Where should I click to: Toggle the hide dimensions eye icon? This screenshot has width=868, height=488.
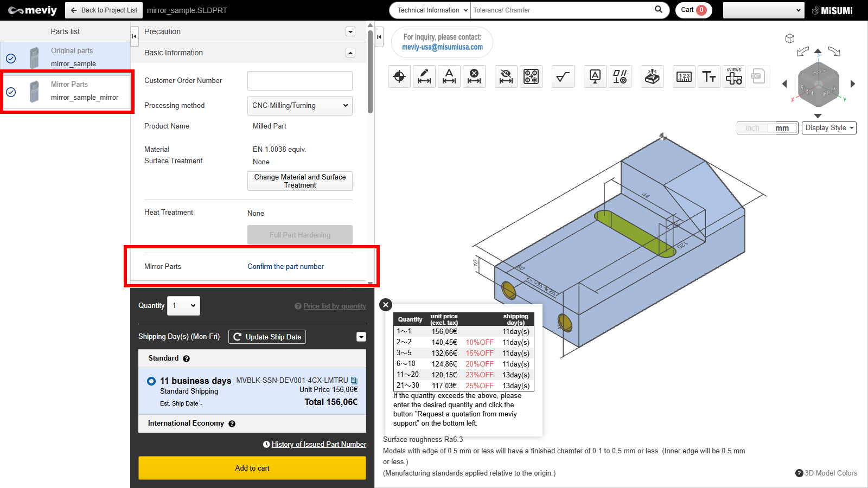pyautogui.click(x=506, y=77)
